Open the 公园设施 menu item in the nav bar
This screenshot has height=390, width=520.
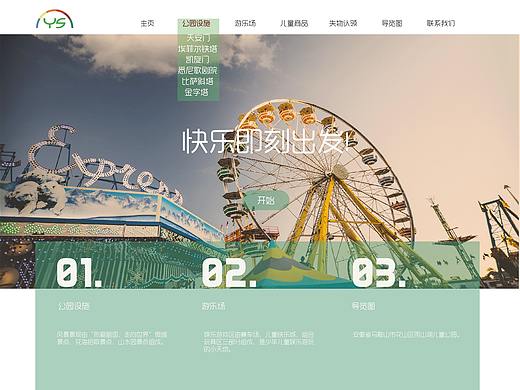tap(196, 23)
